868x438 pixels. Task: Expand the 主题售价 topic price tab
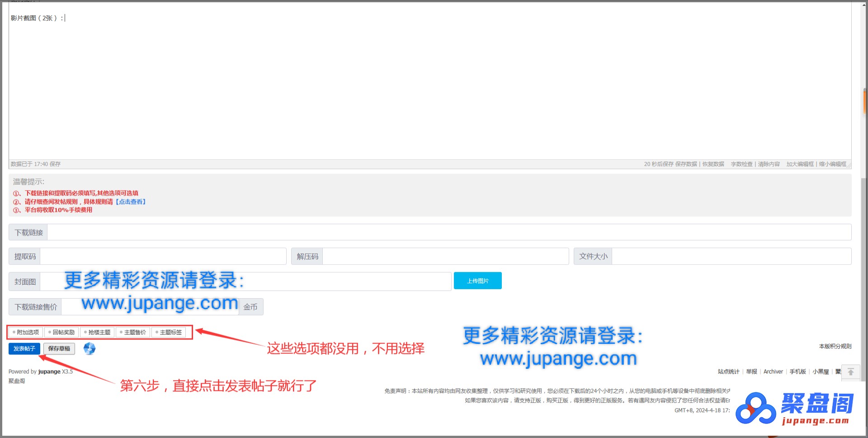click(x=133, y=332)
